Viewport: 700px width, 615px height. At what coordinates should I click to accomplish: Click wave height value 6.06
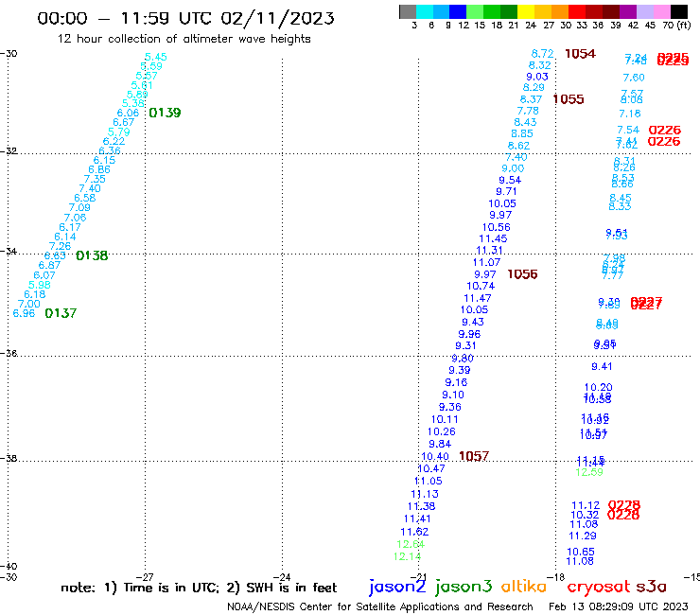(128, 113)
